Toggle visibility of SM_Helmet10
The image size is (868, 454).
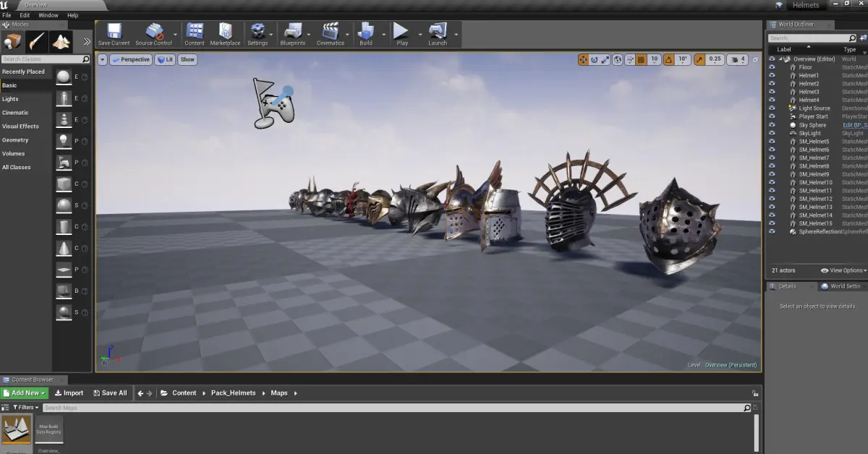coord(772,182)
